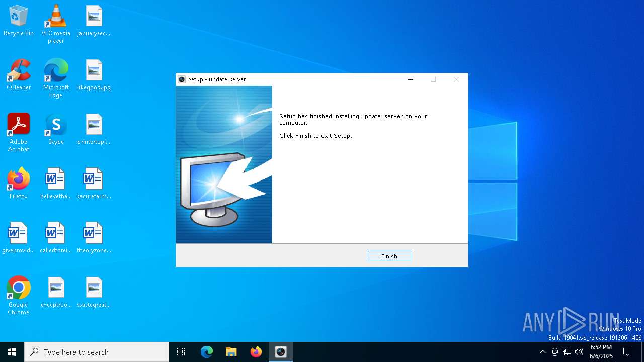Open the notification center icon
Screen dimensions: 644x362
(627, 352)
